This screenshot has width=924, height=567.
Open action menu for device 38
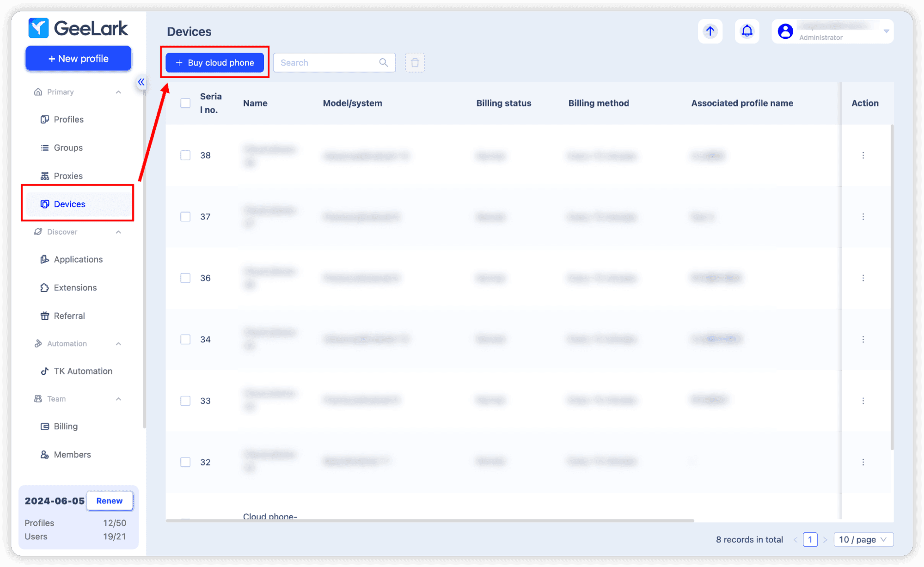[x=863, y=155]
